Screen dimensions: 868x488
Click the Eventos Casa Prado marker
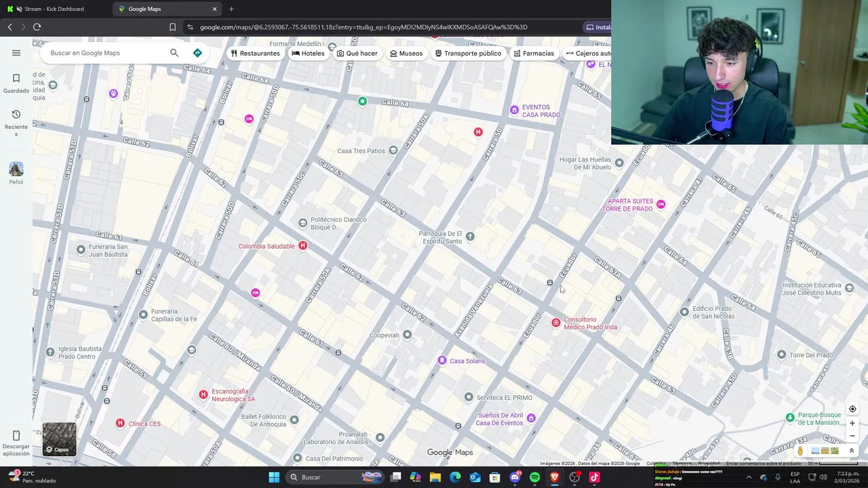coord(514,110)
